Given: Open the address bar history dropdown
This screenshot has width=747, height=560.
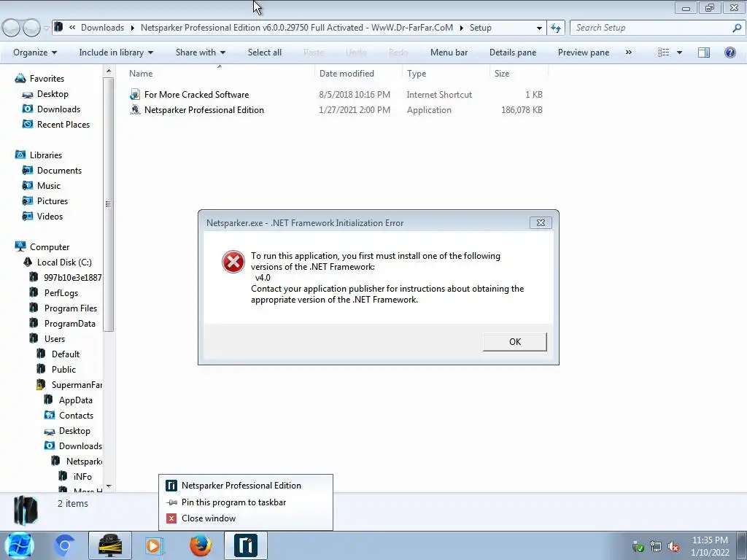Looking at the screenshot, I should pyautogui.click(x=539, y=28).
